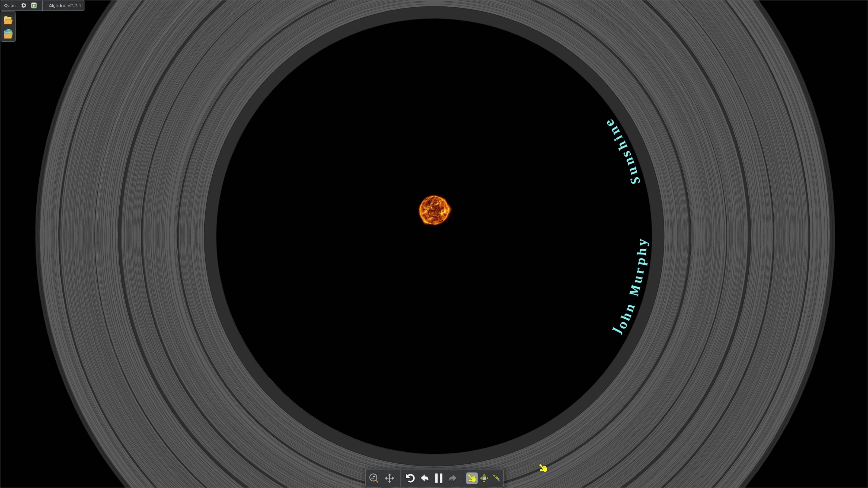
Task: Click the Algodoo v2.2.4 title label
Action: click(x=65, y=5)
